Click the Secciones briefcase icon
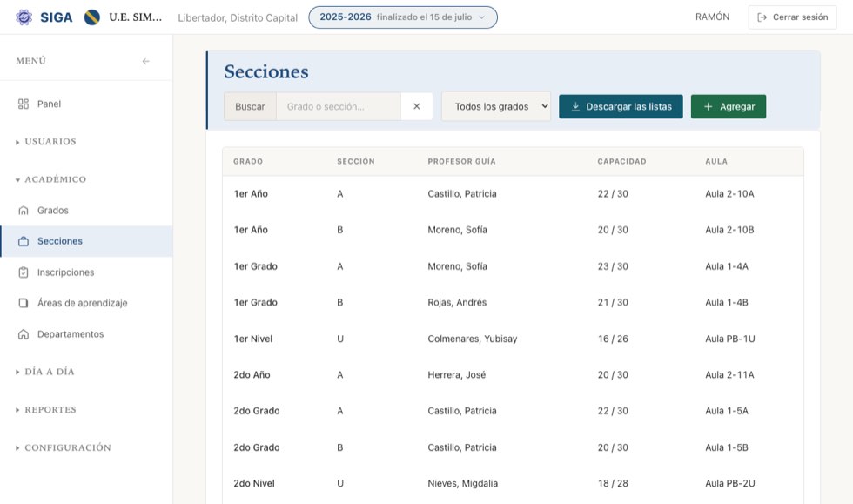The image size is (853, 504). pyautogui.click(x=24, y=241)
